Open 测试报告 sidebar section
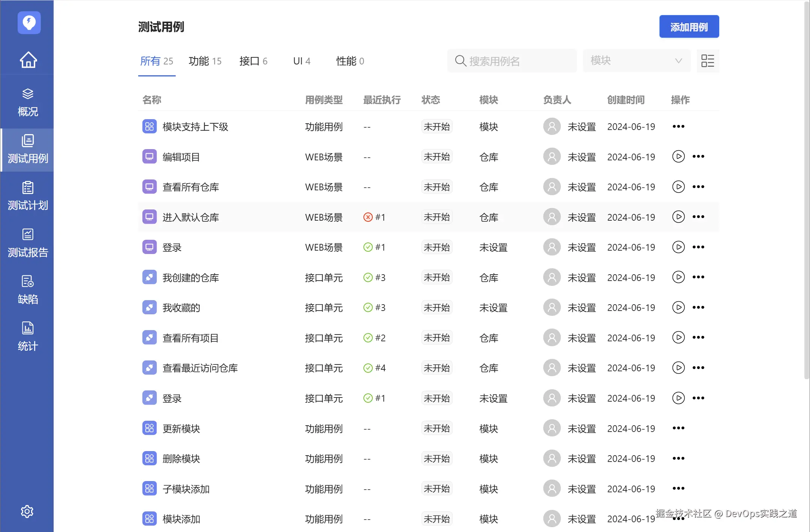This screenshot has width=810, height=532. (x=28, y=243)
